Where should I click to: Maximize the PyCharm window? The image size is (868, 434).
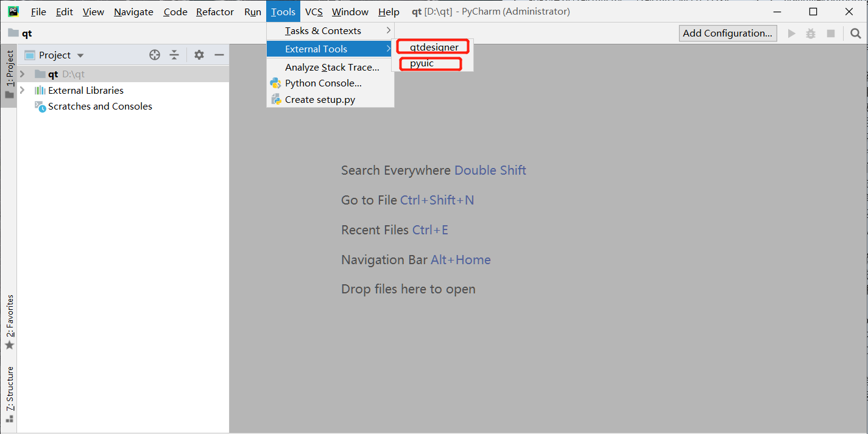813,12
